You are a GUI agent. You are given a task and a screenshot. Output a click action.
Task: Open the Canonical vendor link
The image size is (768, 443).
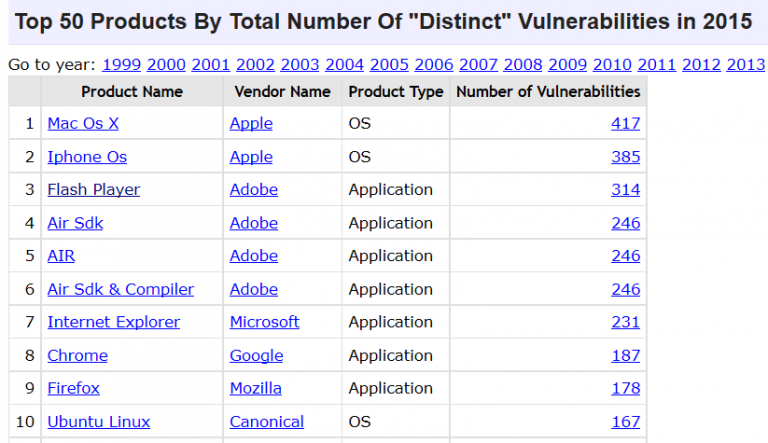tap(266, 421)
